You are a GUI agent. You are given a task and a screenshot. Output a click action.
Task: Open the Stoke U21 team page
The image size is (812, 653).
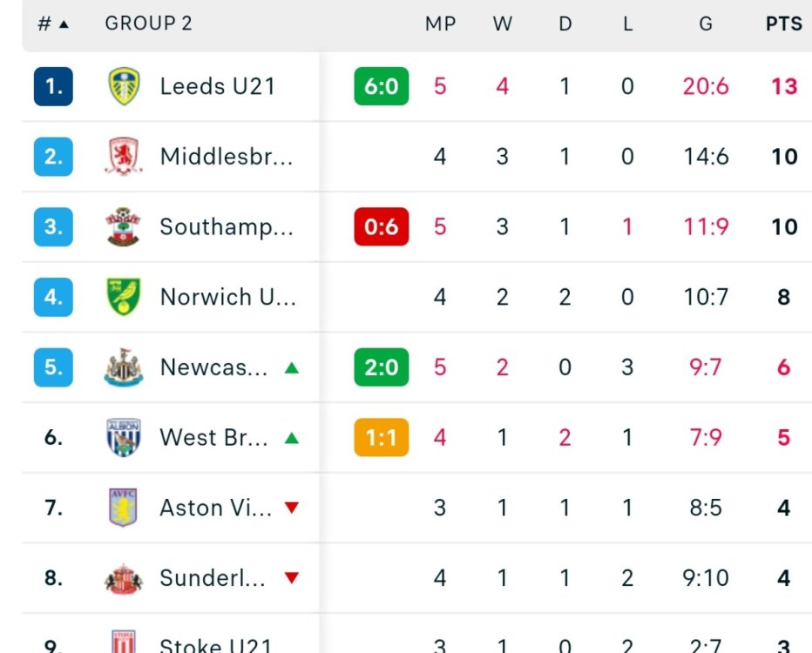[217, 645]
